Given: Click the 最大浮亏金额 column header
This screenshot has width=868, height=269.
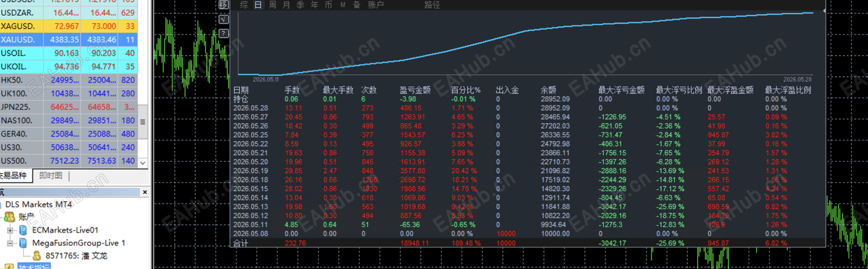Looking at the screenshot, I should click(x=621, y=90).
